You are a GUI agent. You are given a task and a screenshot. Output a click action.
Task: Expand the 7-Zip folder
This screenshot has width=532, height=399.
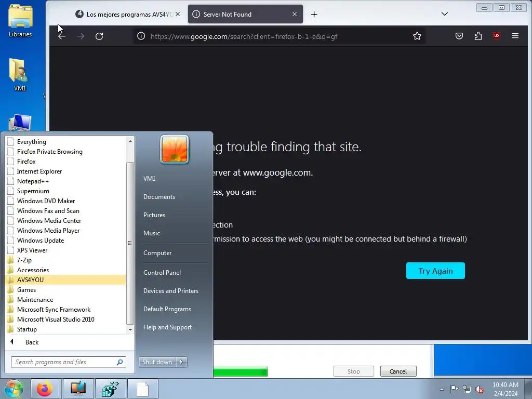coord(66,260)
